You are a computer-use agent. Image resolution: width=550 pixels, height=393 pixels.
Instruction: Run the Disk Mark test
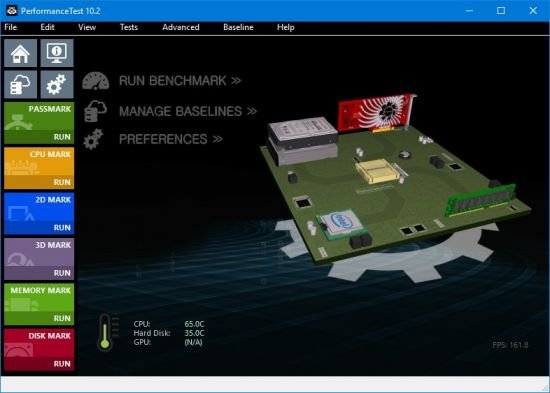point(39,349)
